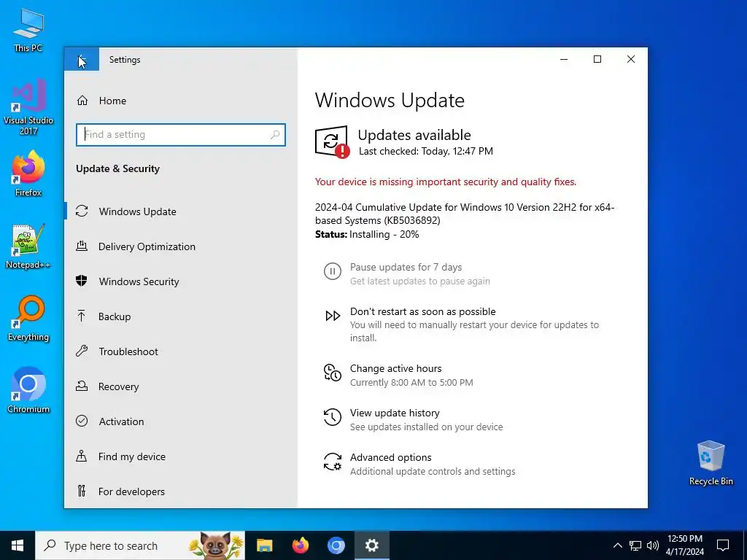Open This PC desktop icon

(x=28, y=30)
